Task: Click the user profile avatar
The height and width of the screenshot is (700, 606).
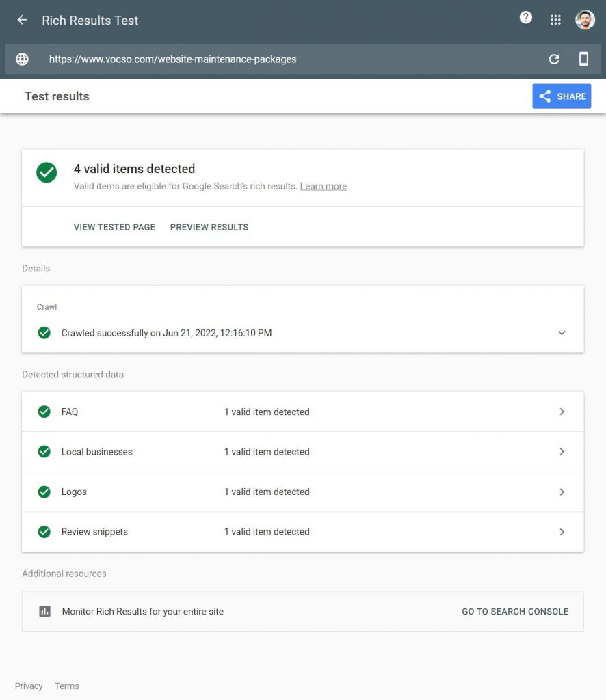Action: (x=585, y=20)
